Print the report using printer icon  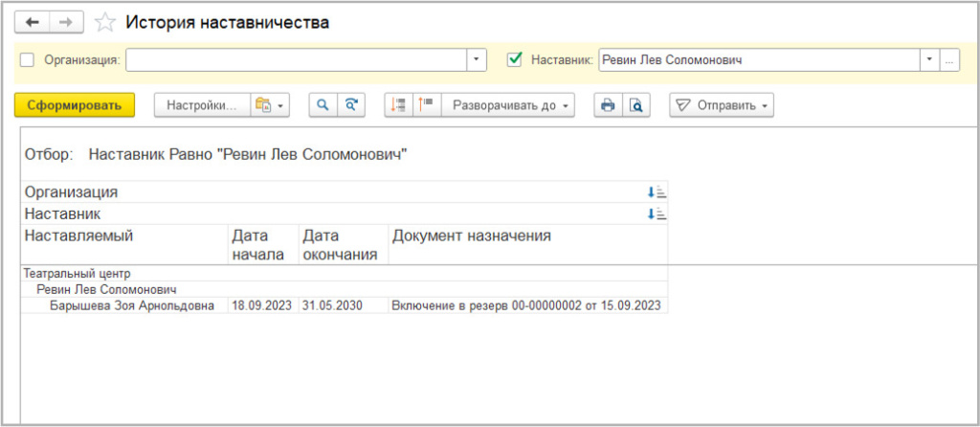click(x=607, y=105)
